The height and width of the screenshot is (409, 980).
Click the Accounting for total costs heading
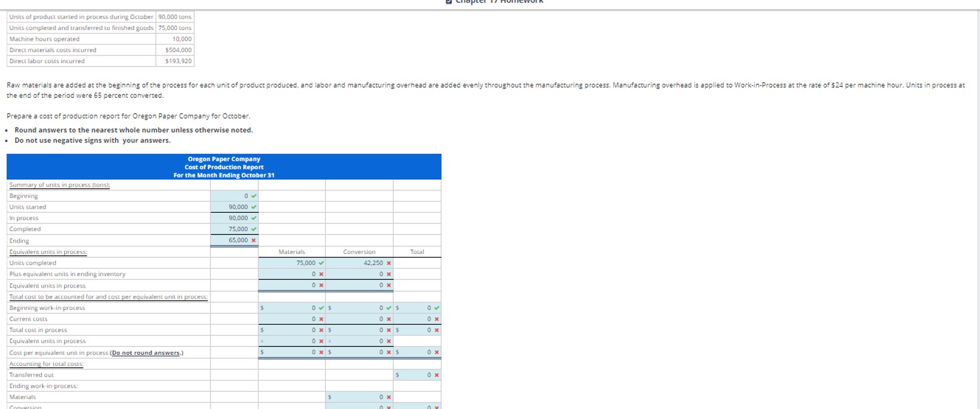(x=46, y=364)
